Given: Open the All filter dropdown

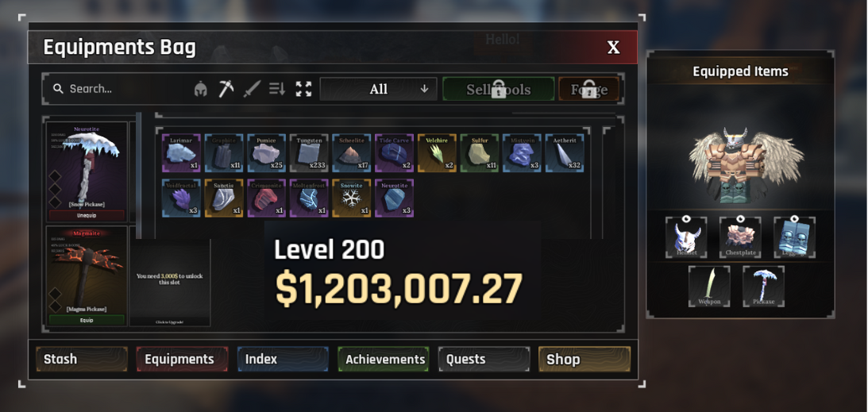Looking at the screenshot, I should [379, 89].
